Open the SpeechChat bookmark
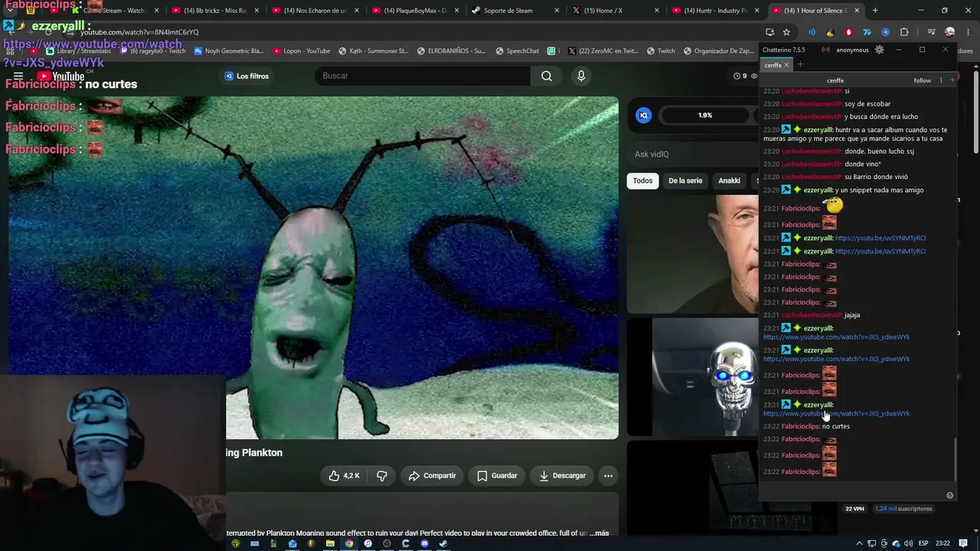 pos(517,51)
